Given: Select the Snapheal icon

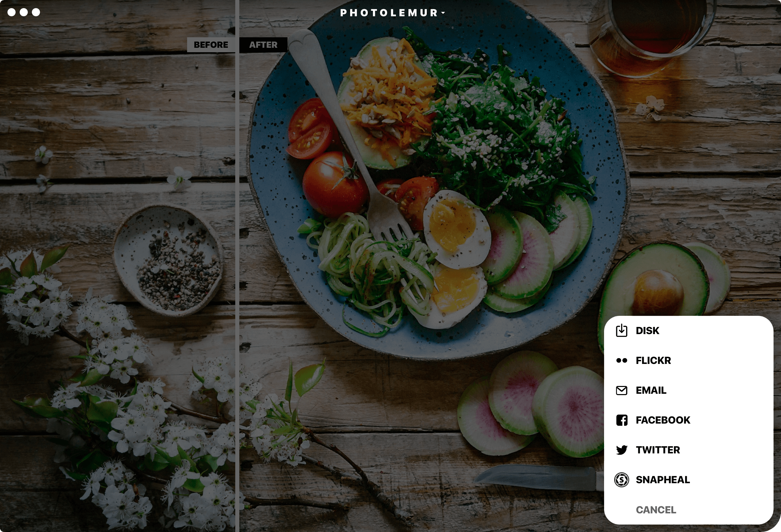Looking at the screenshot, I should pos(621,479).
